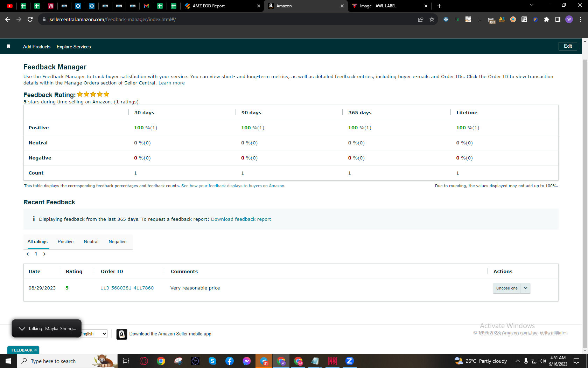Dismiss the FEEDBACK tag with its X
The width and height of the screenshot is (588, 368).
coord(35,350)
